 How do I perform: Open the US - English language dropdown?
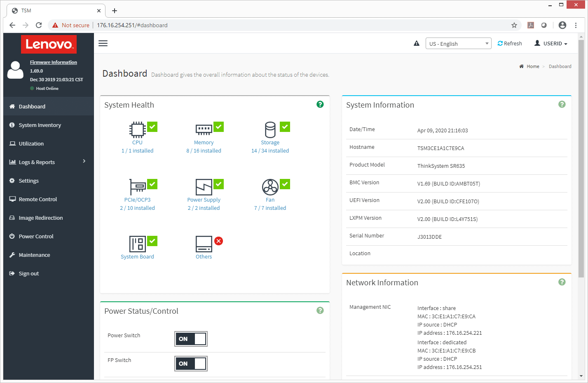[459, 43]
